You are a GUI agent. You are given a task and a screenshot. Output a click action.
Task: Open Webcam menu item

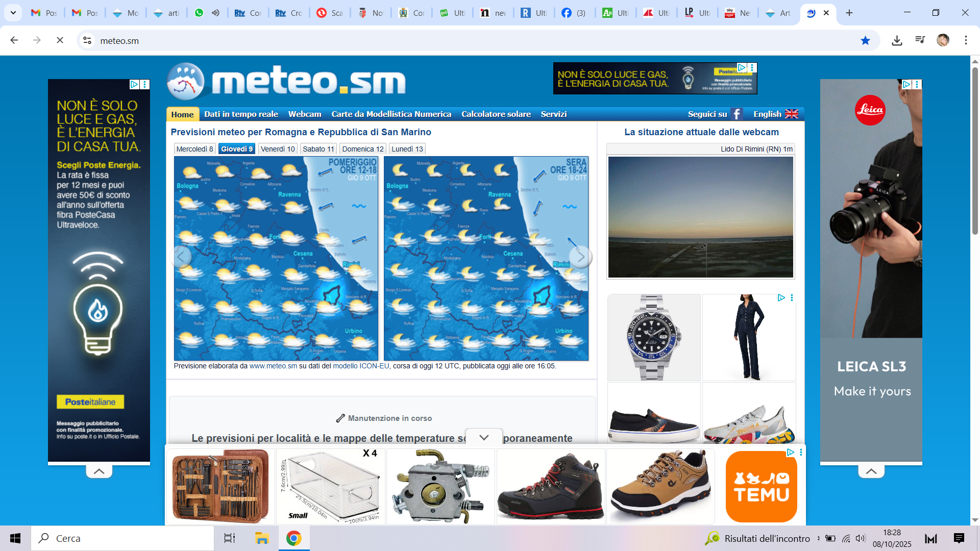305,114
